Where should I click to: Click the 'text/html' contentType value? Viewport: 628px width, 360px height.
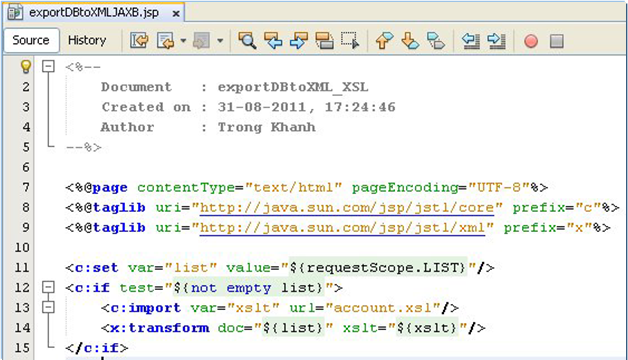click(x=294, y=187)
